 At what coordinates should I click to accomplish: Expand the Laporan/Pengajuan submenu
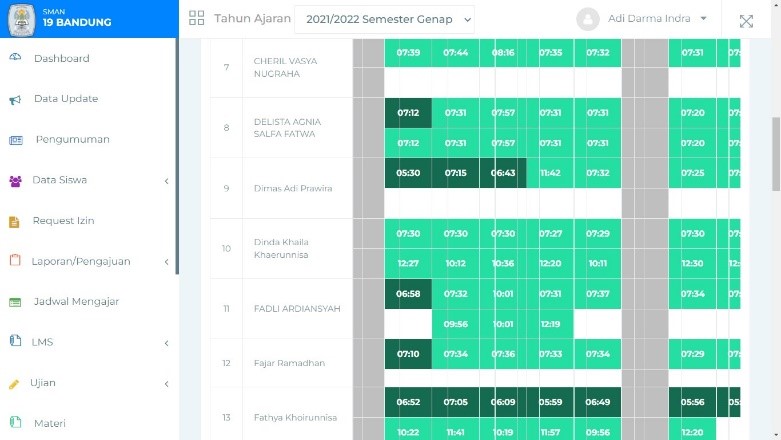166,262
